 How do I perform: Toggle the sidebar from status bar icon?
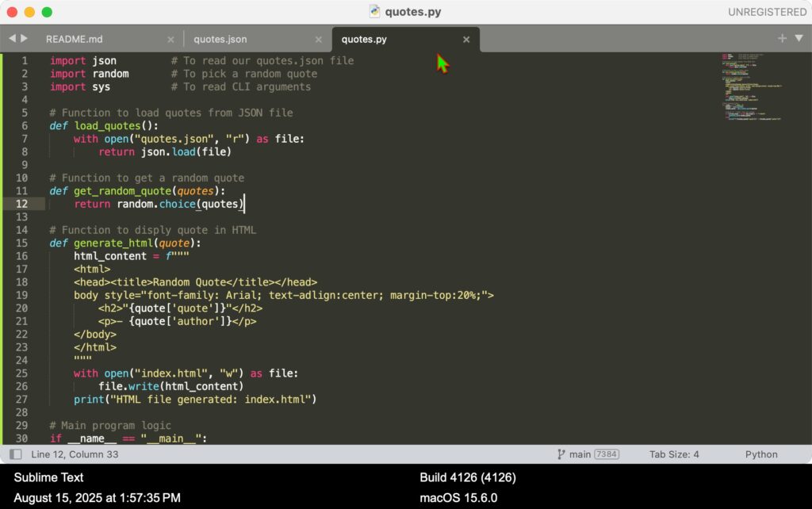tap(15, 454)
